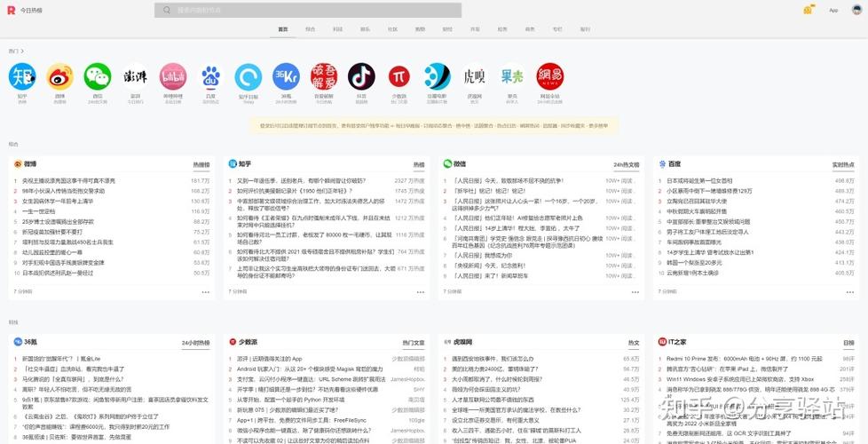Select the 24小时热榜 tab on 36氪 card

(196, 344)
